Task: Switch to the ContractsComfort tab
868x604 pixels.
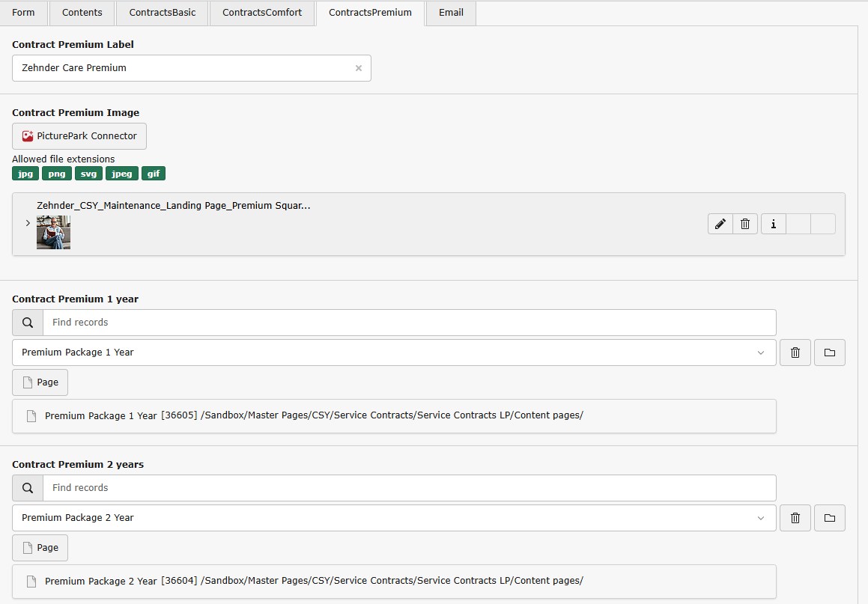Action: (x=262, y=13)
